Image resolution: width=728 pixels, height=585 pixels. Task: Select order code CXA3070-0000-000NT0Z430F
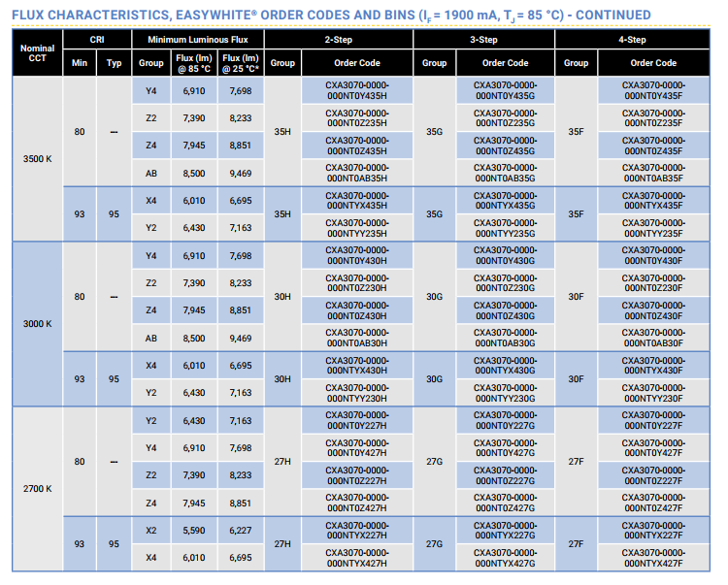click(653, 310)
